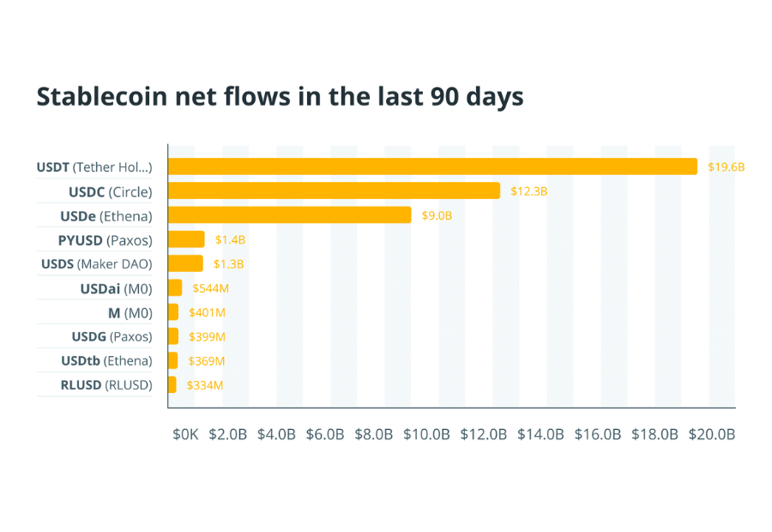Click the $334M value label
The width and height of the screenshot is (772, 532).
206,385
